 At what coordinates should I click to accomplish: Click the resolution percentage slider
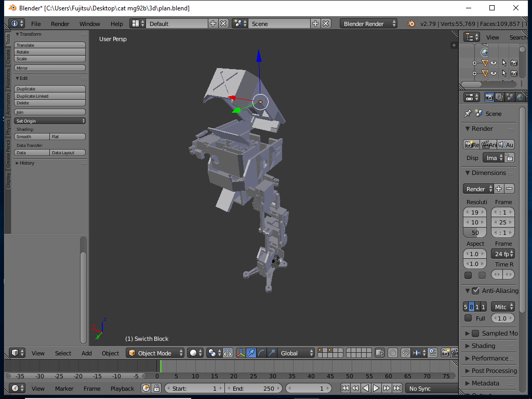point(475,233)
